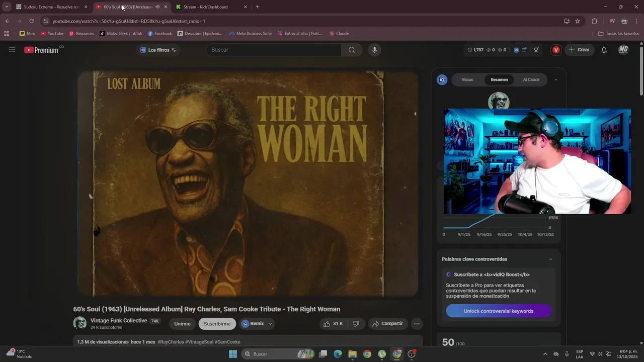Click The Right Woman video player
Image resolution: width=644 pixels, height=362 pixels.
[x=248, y=184]
